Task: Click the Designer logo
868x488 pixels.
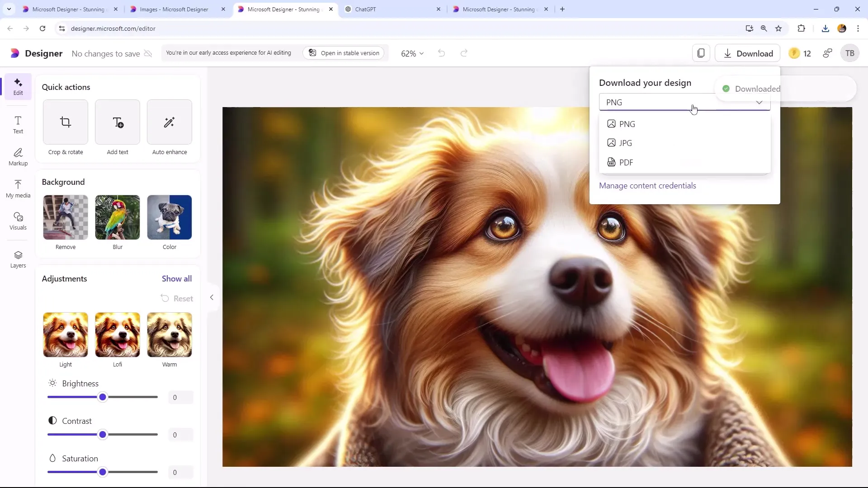Action: tap(36, 53)
